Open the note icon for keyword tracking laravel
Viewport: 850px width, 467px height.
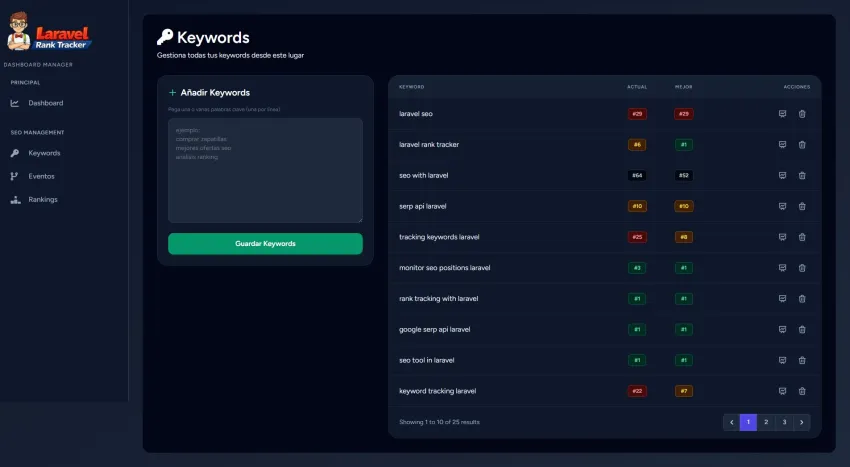click(x=782, y=391)
